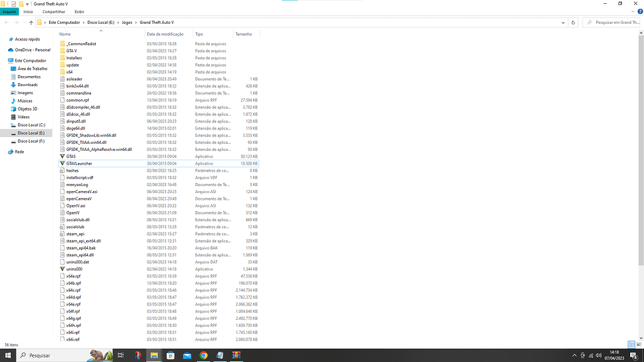
Task: Expand the Jogos breadcrumb chevron
Action: (137, 21)
